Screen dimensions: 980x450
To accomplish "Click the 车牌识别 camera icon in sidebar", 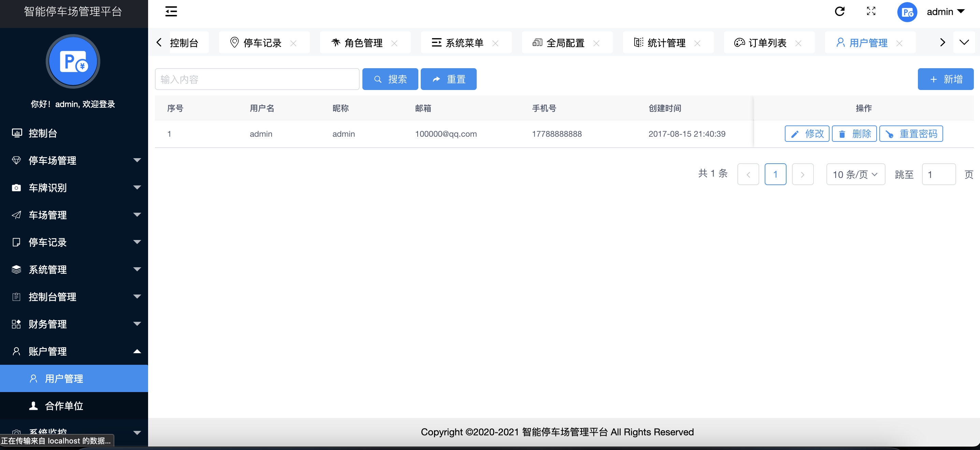I will (16, 188).
